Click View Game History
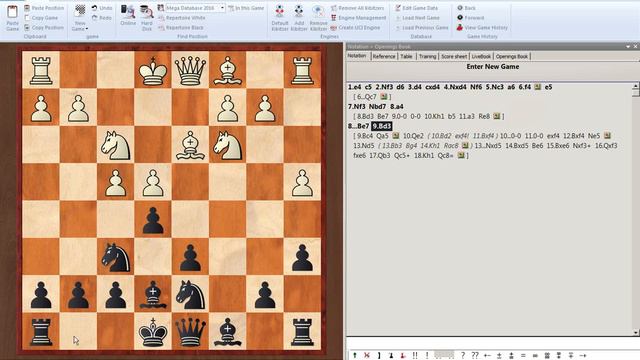 coord(482,27)
